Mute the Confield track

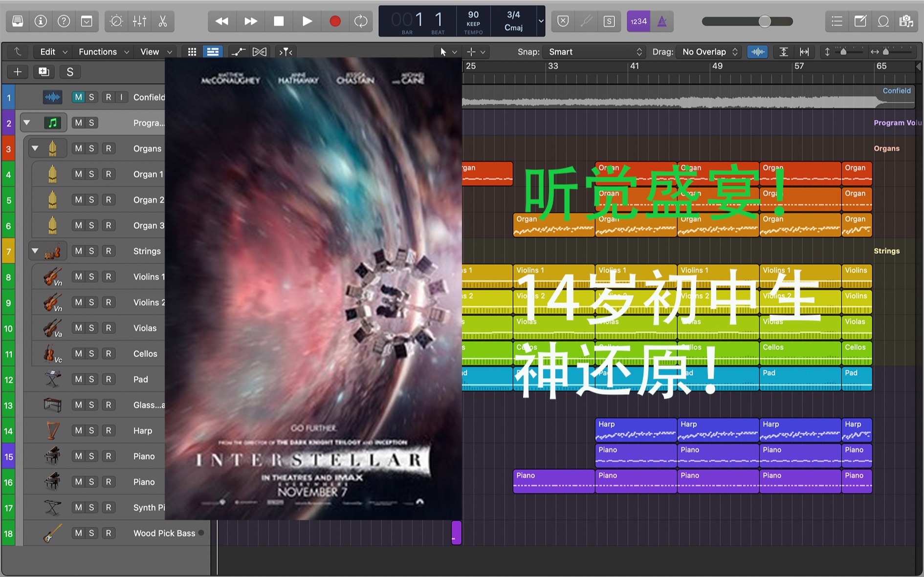78,97
